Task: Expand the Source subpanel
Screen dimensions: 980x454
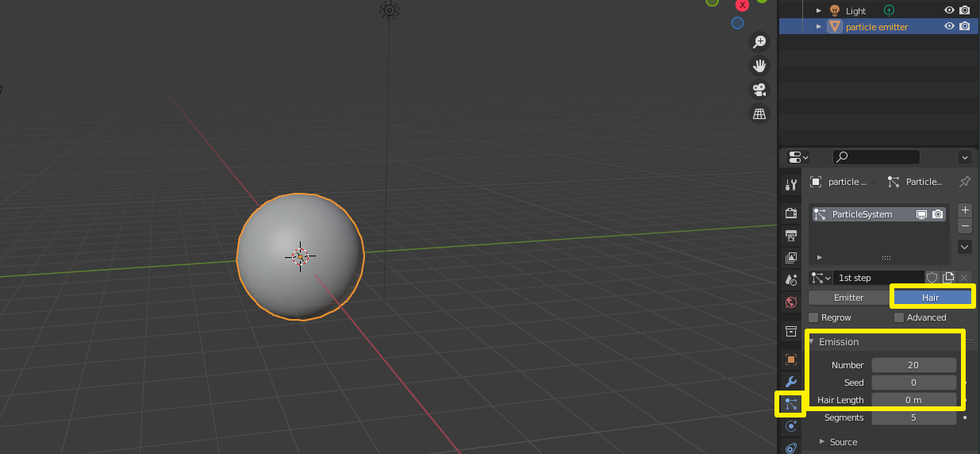Action: (822, 442)
